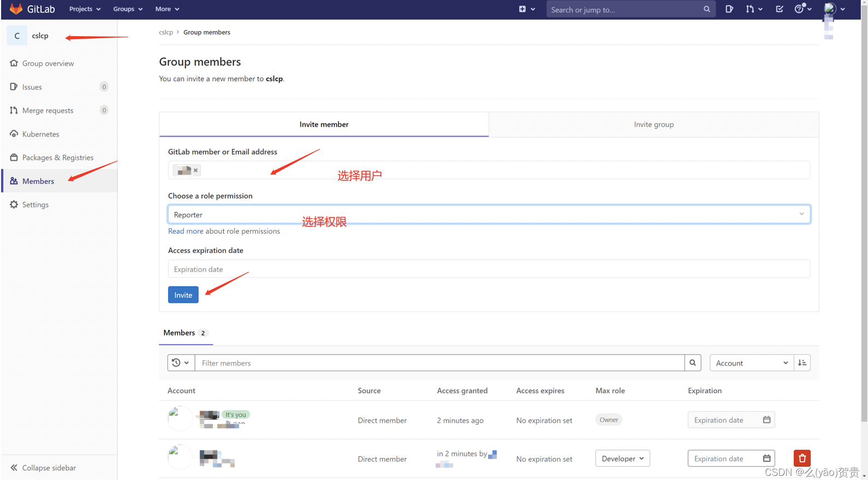Click the Developer member's avatar
Image resolution: width=868 pixels, height=483 pixels.
pos(180,457)
